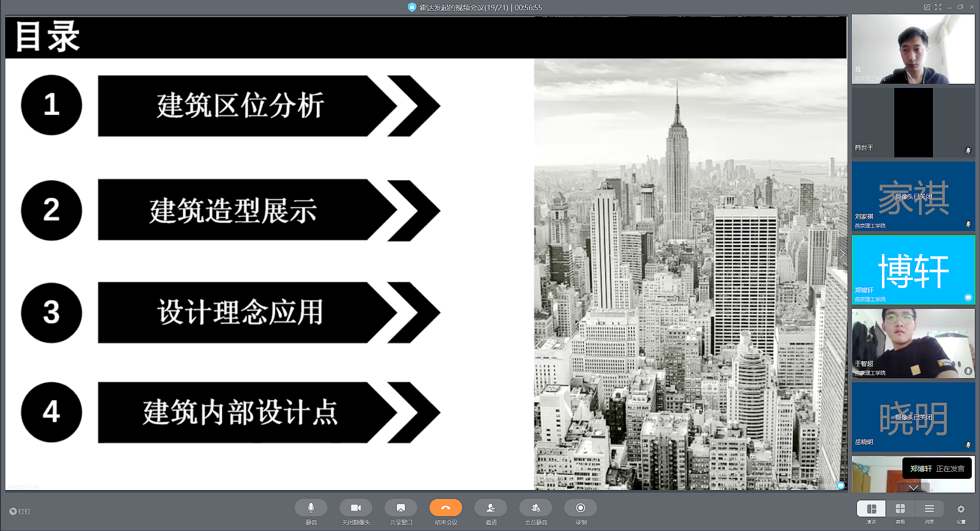Collapse participant sidebar with the right chevron

[842, 254]
